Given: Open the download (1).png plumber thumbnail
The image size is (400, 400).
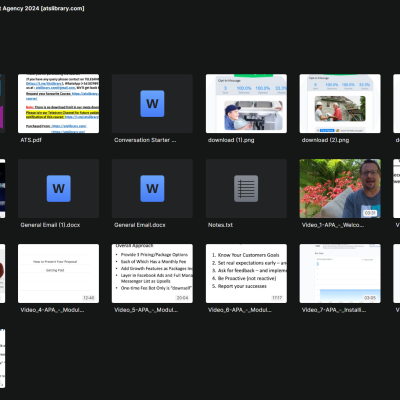Looking at the screenshot, I should 246,103.
